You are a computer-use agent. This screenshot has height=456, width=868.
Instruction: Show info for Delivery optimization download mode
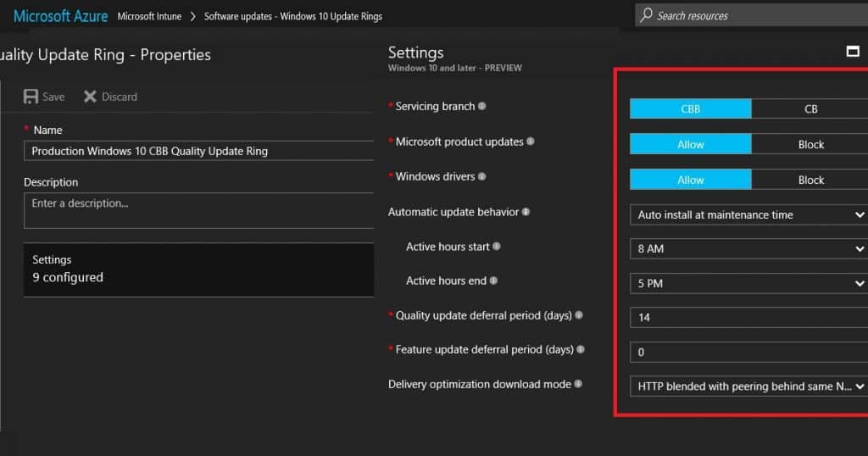pos(578,383)
